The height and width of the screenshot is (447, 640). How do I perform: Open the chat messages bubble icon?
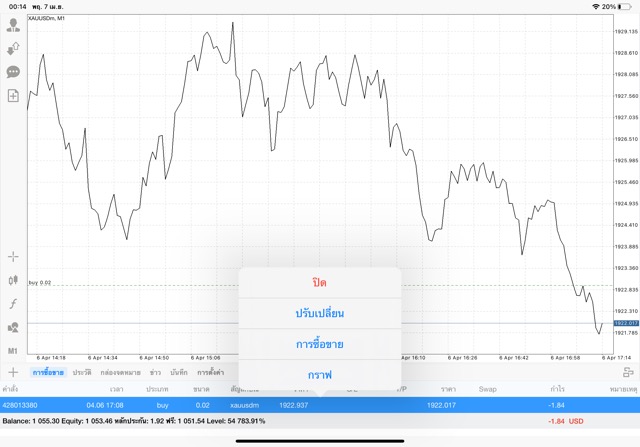13,72
